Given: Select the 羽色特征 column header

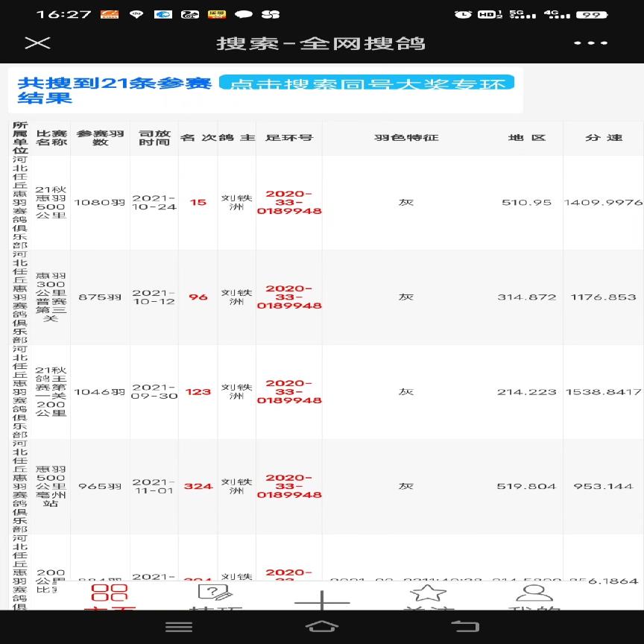Looking at the screenshot, I should 406,138.
